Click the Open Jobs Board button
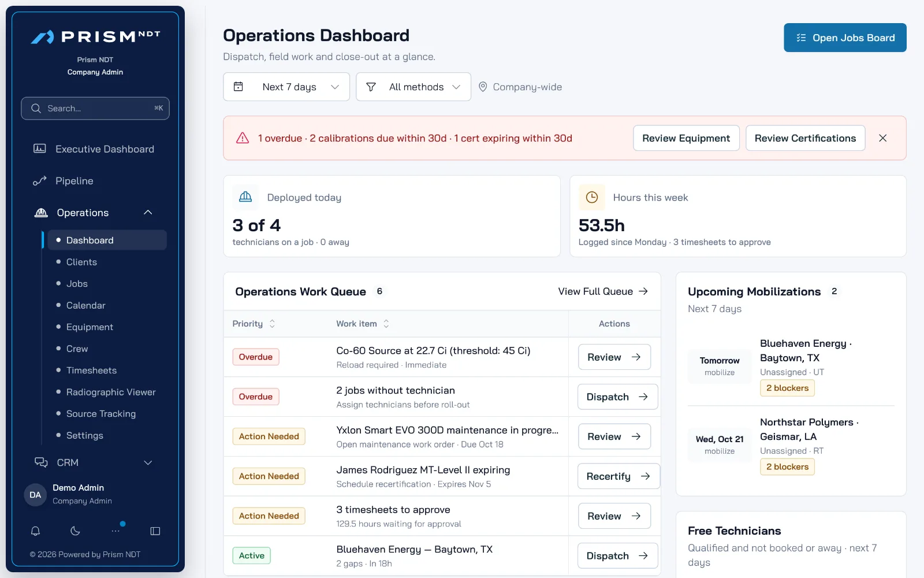This screenshot has width=924, height=578. click(845, 38)
